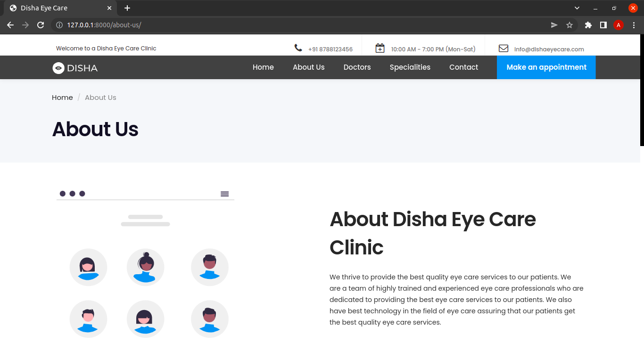Click the envelope icon next to the email

tap(504, 48)
